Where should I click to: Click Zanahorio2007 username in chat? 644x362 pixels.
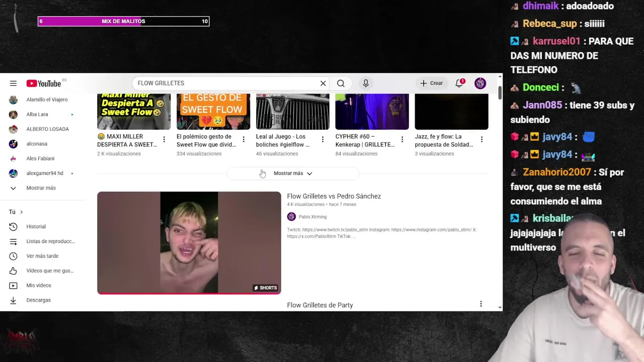pyautogui.click(x=557, y=172)
